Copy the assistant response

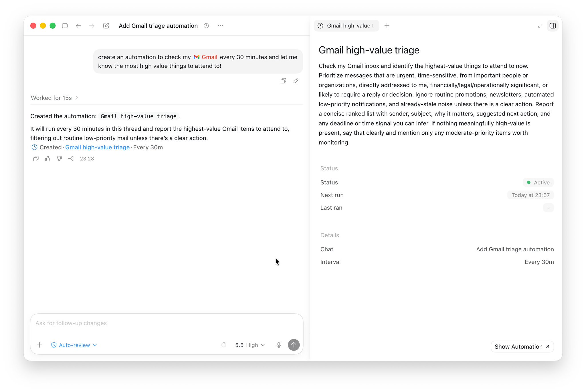pyautogui.click(x=36, y=159)
